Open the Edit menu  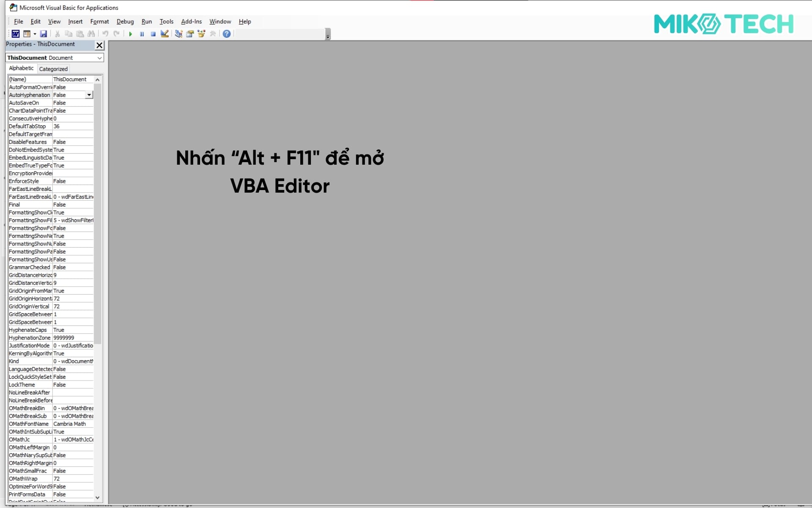pos(36,22)
